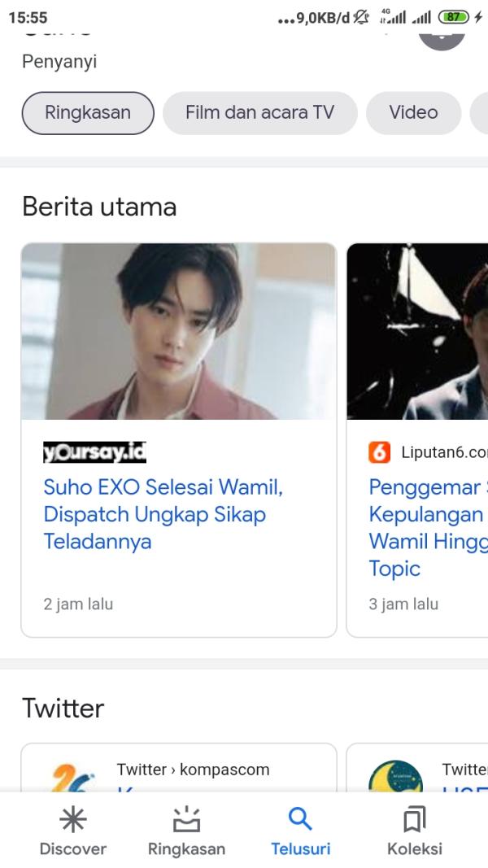The height and width of the screenshot is (868, 488).
Task: Open the Discover asterisk icon
Action: 73,819
